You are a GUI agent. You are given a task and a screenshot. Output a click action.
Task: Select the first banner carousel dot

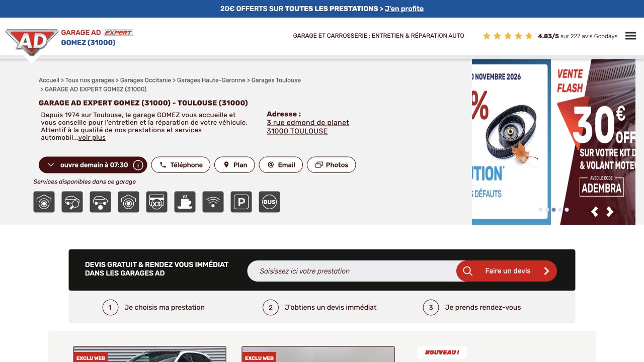point(540,210)
